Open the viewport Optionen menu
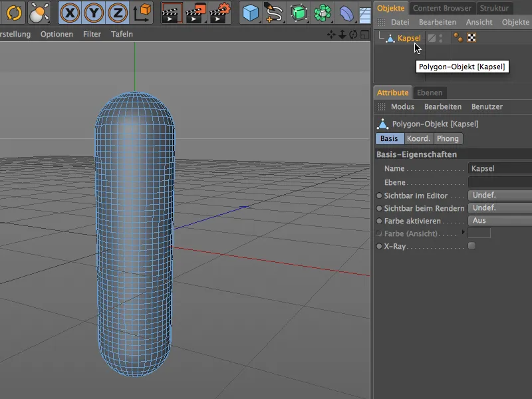 click(57, 35)
